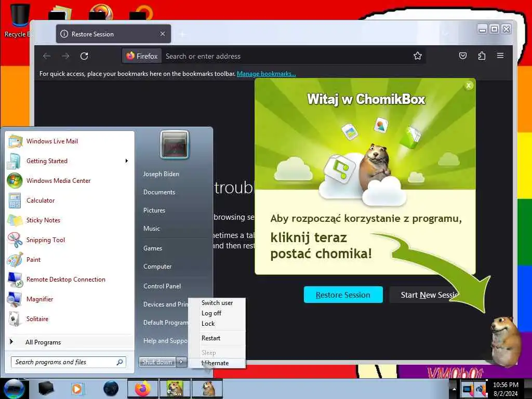The image size is (532, 399).
Task: Open Firefox taskbar icon
Action: point(142,389)
